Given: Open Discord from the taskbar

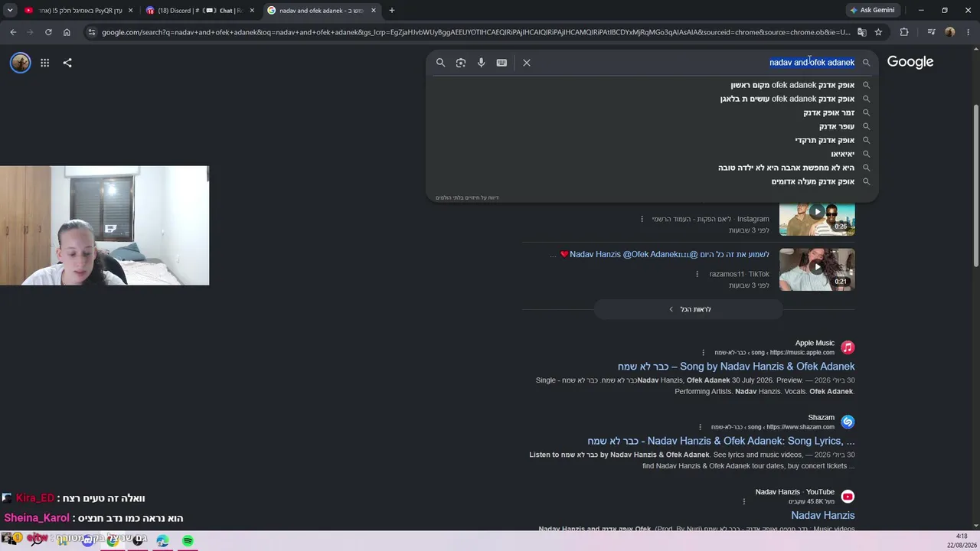Looking at the screenshot, I should point(88,541).
